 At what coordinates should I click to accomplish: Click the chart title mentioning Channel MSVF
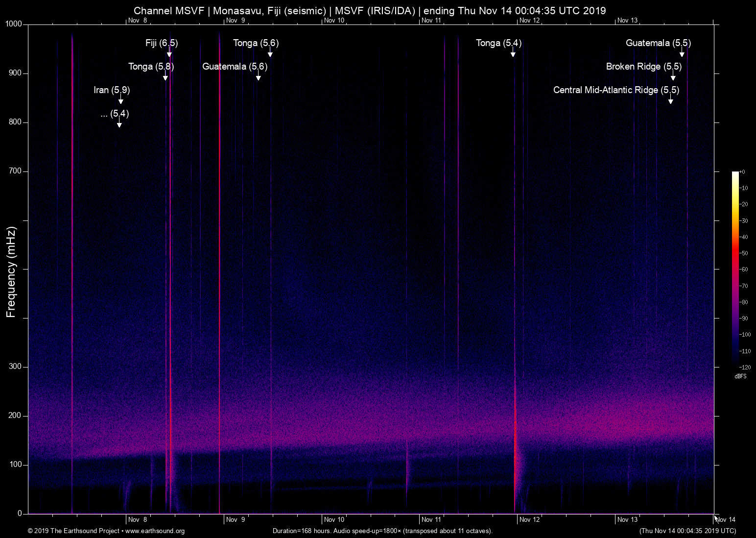[x=370, y=10]
